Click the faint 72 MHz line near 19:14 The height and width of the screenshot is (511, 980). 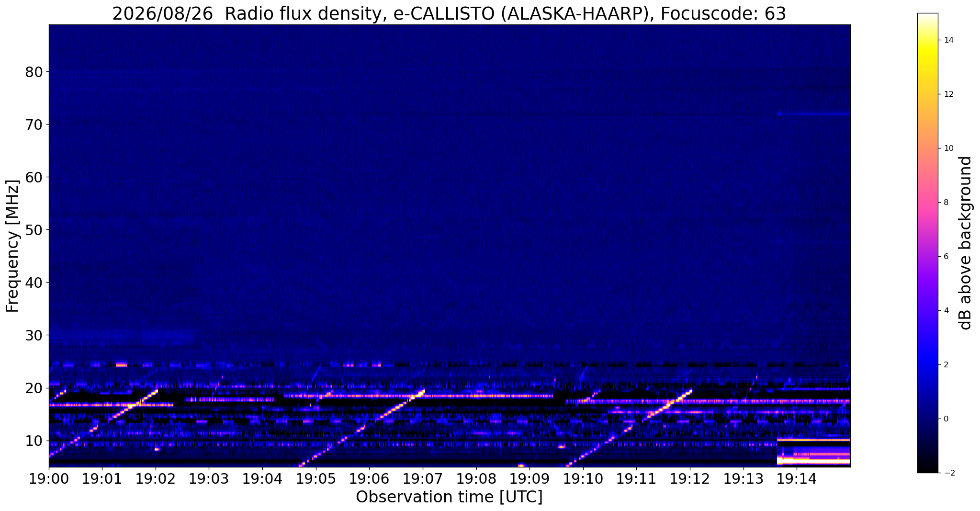(x=813, y=114)
